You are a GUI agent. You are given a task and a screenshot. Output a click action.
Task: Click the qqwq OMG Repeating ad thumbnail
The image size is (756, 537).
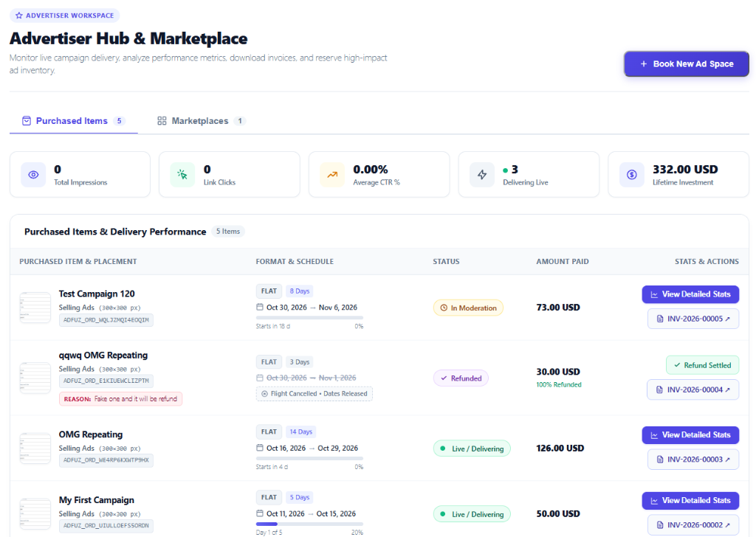tap(35, 378)
